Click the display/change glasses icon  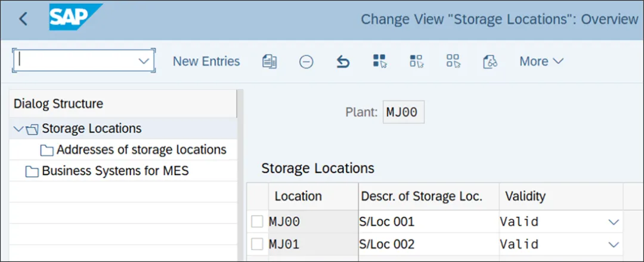click(x=490, y=61)
